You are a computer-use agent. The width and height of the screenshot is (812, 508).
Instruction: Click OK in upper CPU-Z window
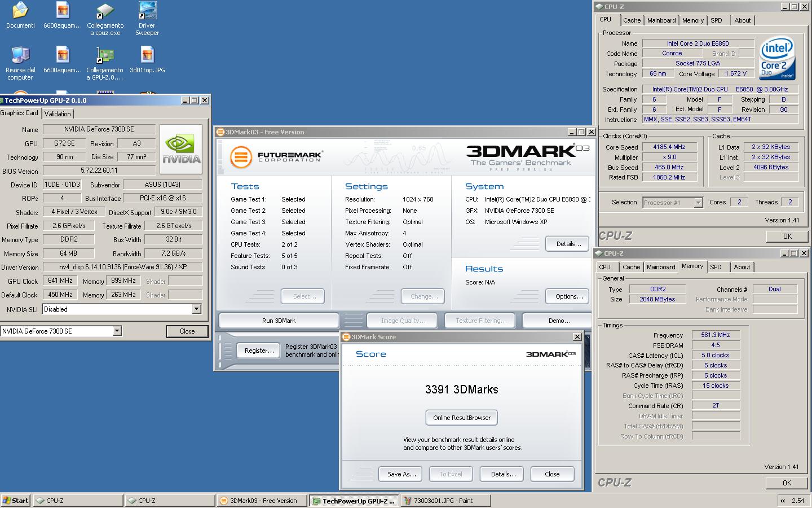point(787,237)
